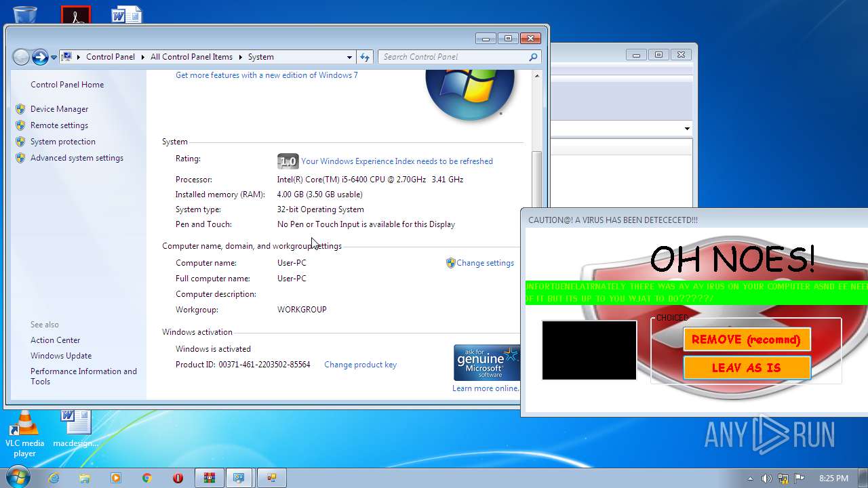Click the address bar computer icon

[x=66, y=57]
